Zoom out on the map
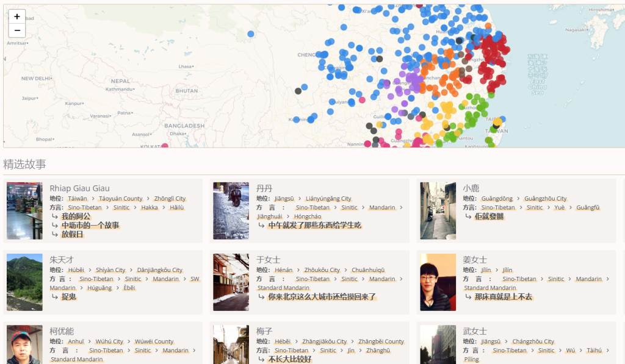Image resolution: width=625 pixels, height=364 pixels. tap(16, 30)
